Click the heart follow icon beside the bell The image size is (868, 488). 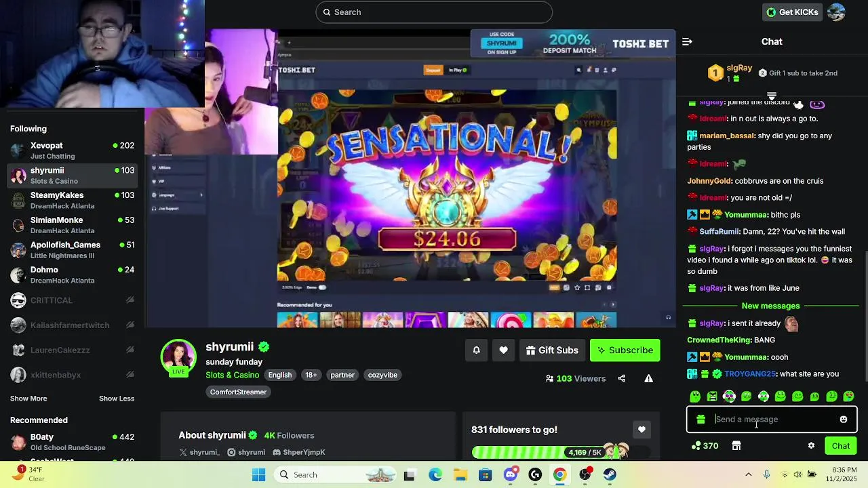click(x=503, y=350)
